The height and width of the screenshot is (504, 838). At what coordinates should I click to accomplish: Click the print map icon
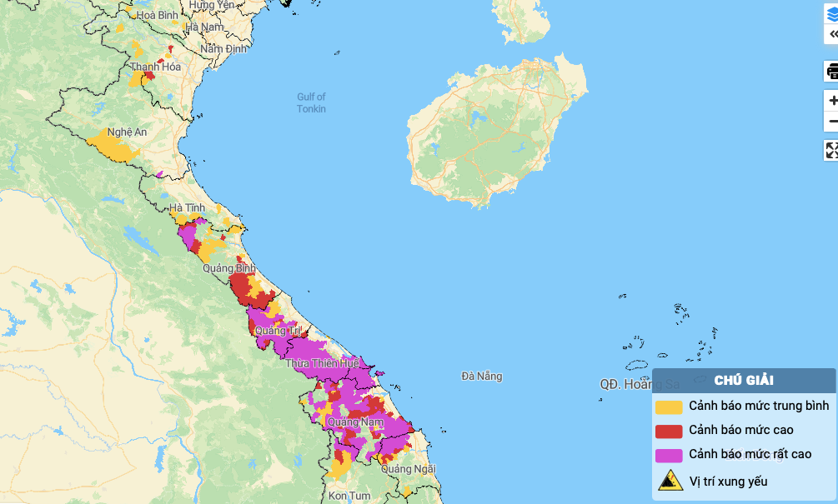click(831, 72)
